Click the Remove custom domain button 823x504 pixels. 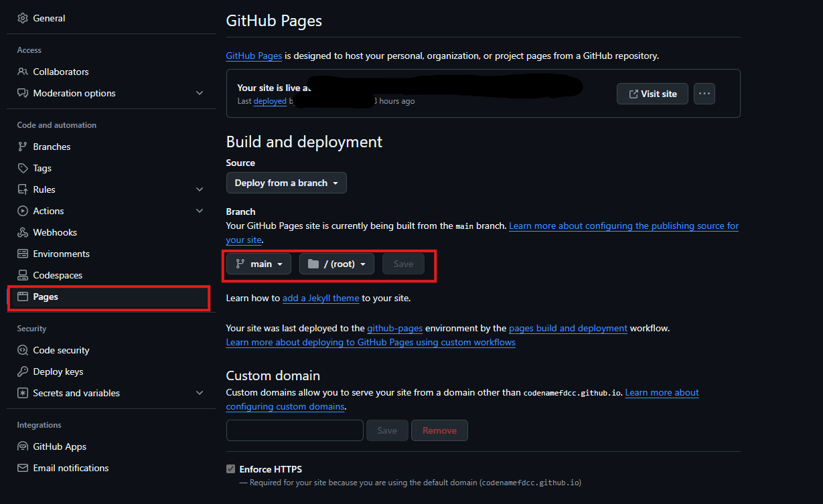[x=439, y=430]
